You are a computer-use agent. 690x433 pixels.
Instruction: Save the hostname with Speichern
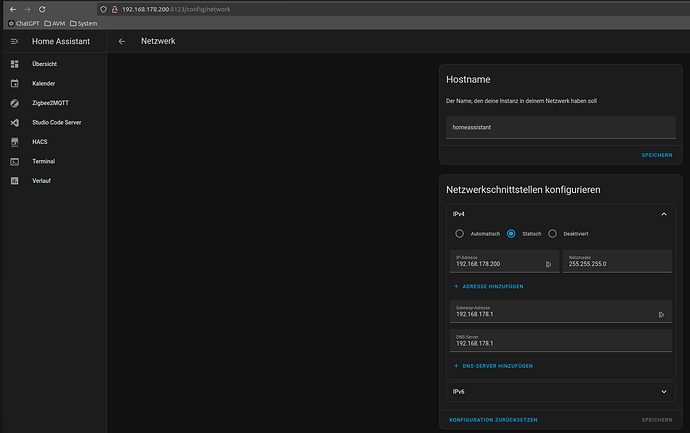657,155
